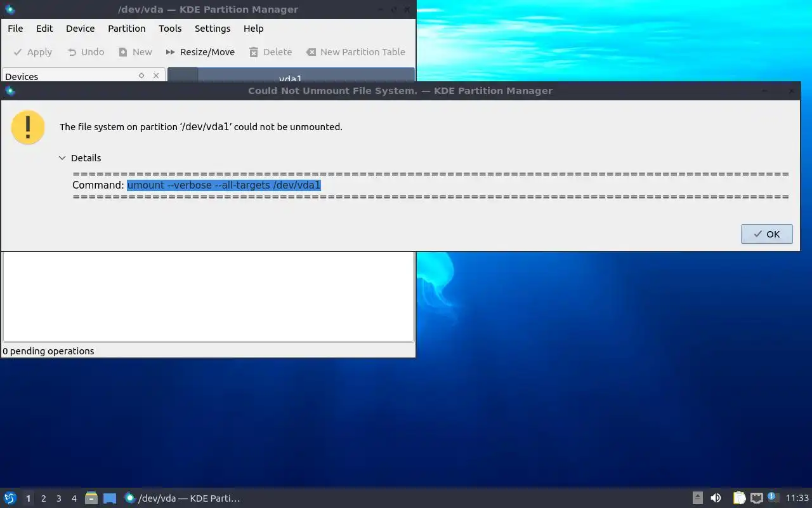Image resolution: width=812 pixels, height=508 pixels.
Task: Close the error dialog via its title bar X
Action: tap(790, 91)
